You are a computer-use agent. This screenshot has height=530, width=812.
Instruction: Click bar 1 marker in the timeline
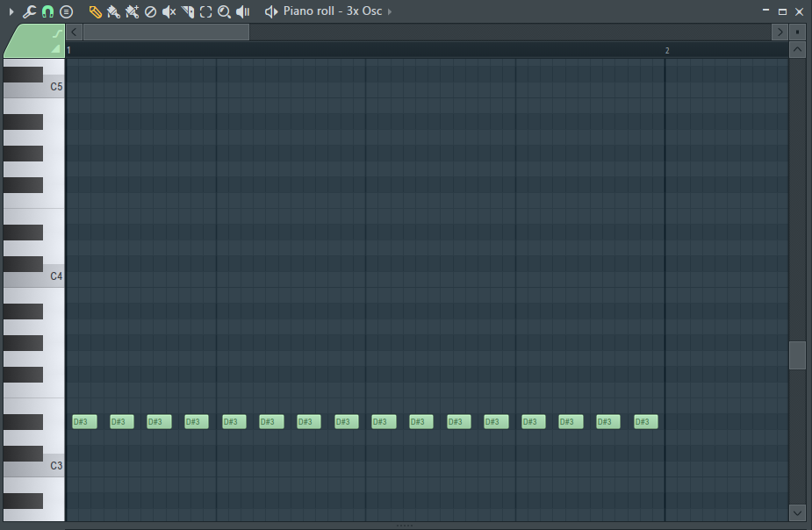pos(68,50)
